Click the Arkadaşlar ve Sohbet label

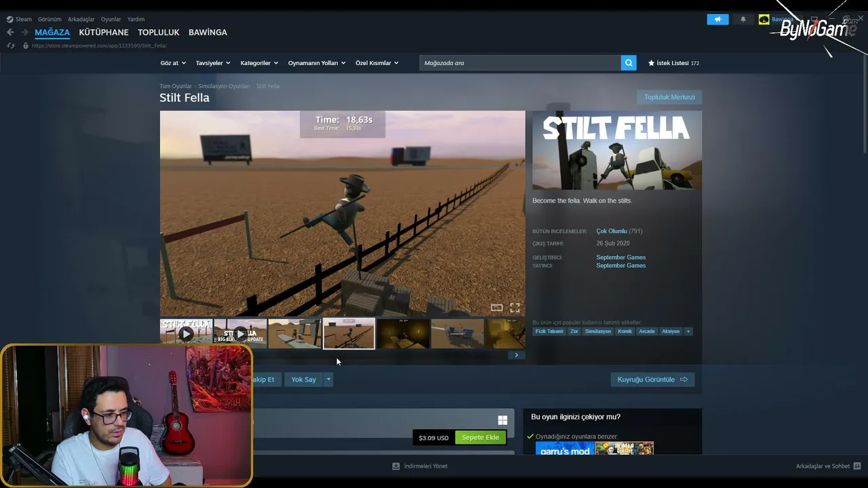click(x=823, y=466)
